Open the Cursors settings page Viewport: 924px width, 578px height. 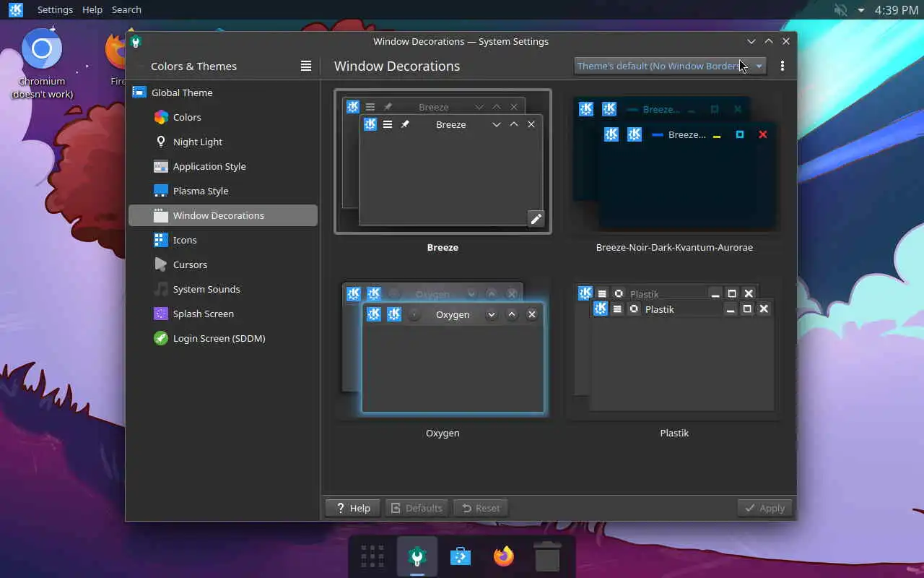222,264
